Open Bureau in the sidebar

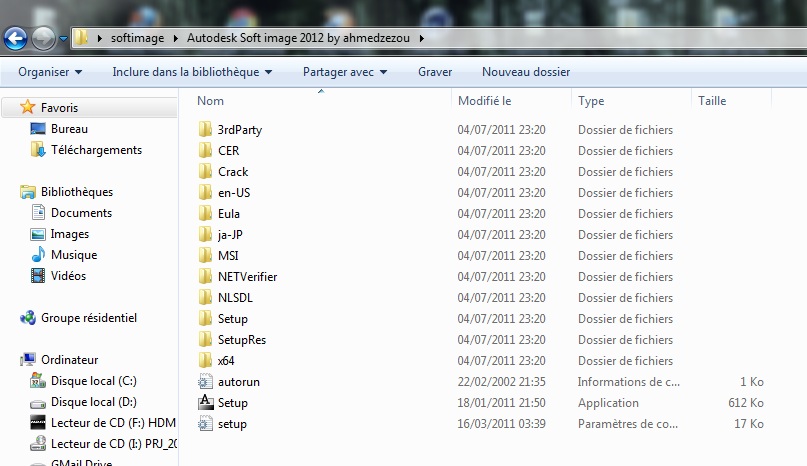pos(69,129)
